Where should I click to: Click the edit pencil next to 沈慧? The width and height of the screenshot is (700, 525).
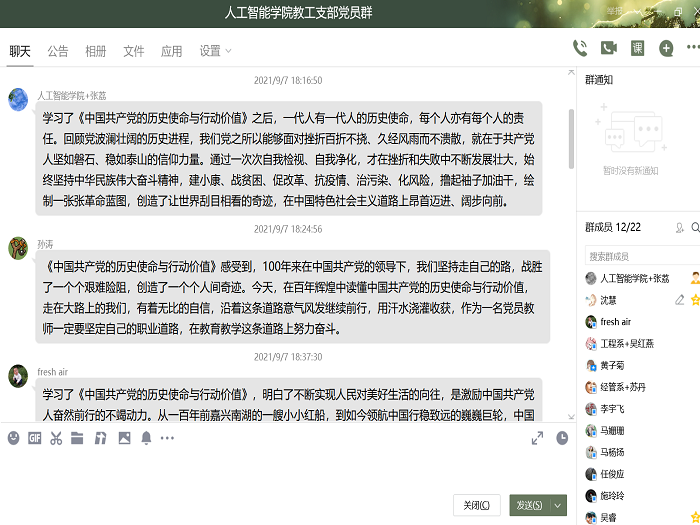pos(679,300)
